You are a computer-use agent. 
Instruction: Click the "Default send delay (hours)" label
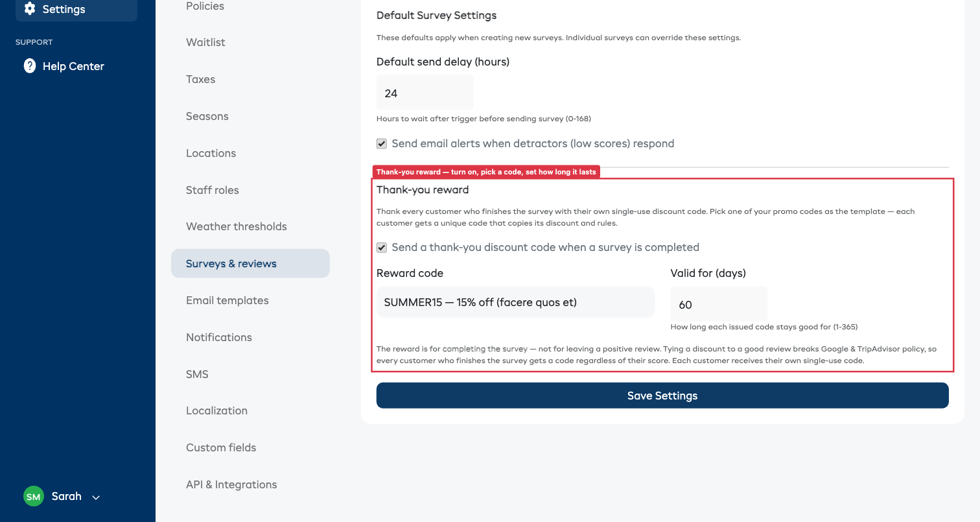pyautogui.click(x=443, y=62)
